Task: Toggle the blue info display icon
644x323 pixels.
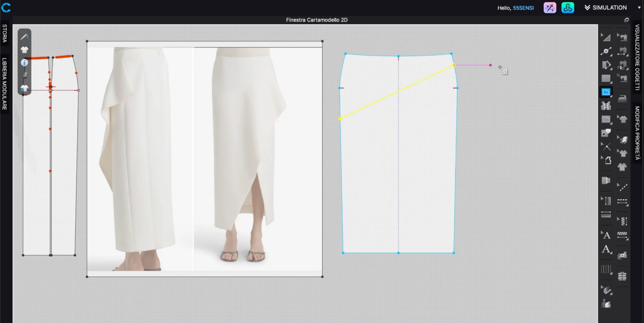Action: coord(24,63)
